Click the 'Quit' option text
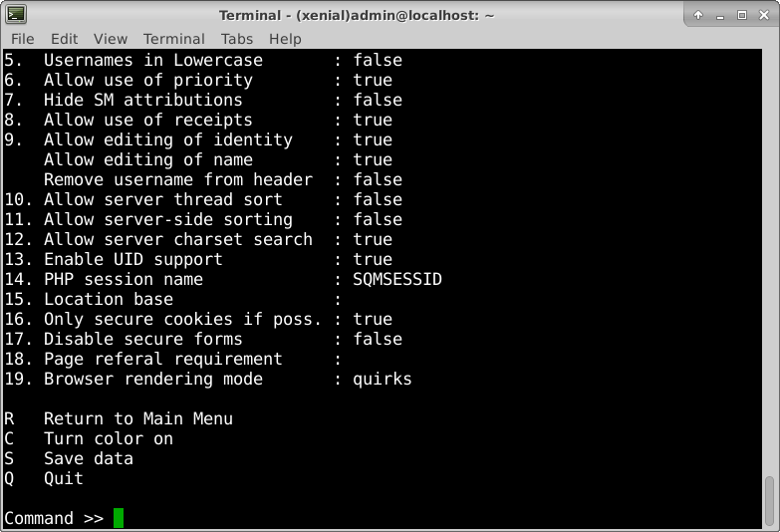This screenshot has width=780, height=532. 63,478
